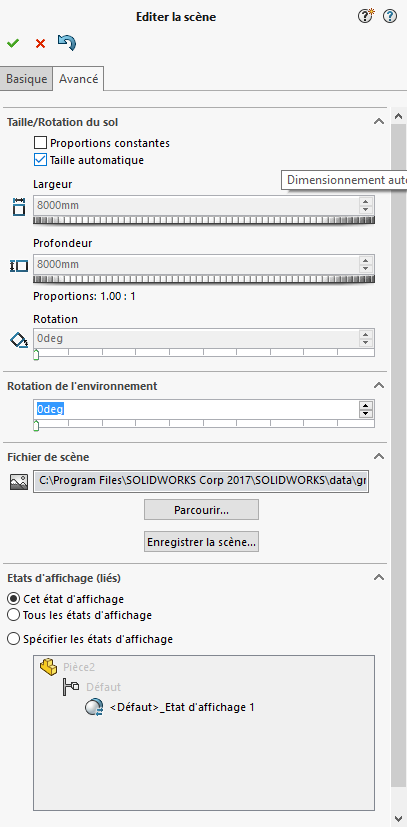Switch to the Basique tab
Viewport: 407px width, 827px height.
click(x=26, y=79)
